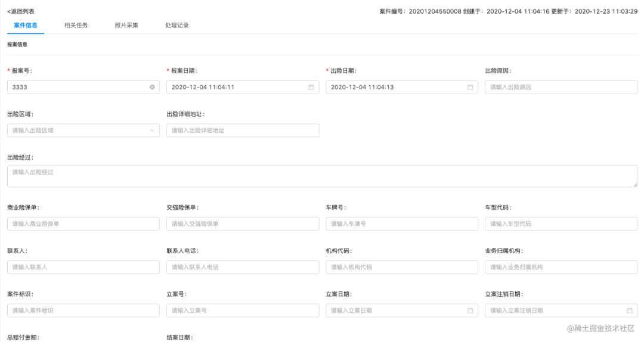
Task: Click the 商业险保单 input field
Action: [83, 224]
